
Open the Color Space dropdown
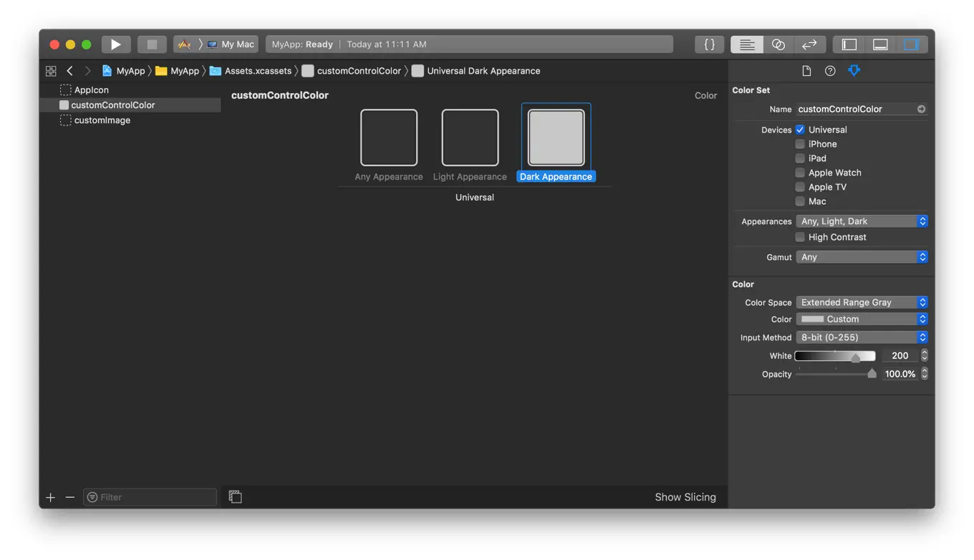(x=862, y=302)
